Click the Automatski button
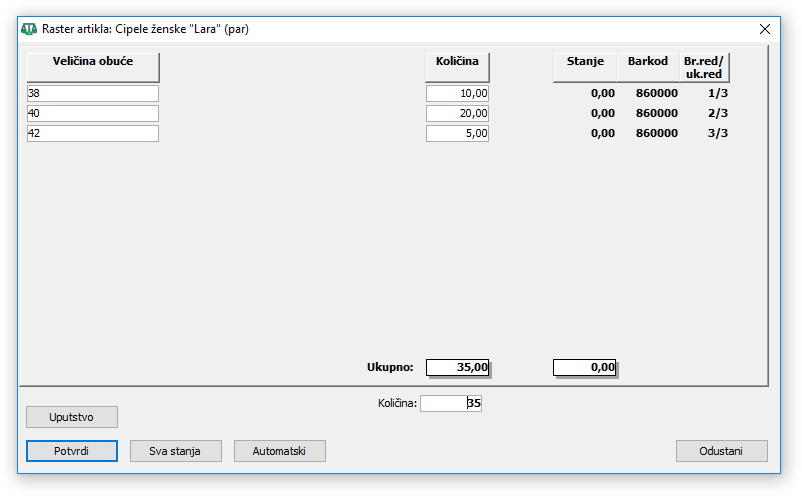This screenshot has height=496, width=802. coord(280,451)
